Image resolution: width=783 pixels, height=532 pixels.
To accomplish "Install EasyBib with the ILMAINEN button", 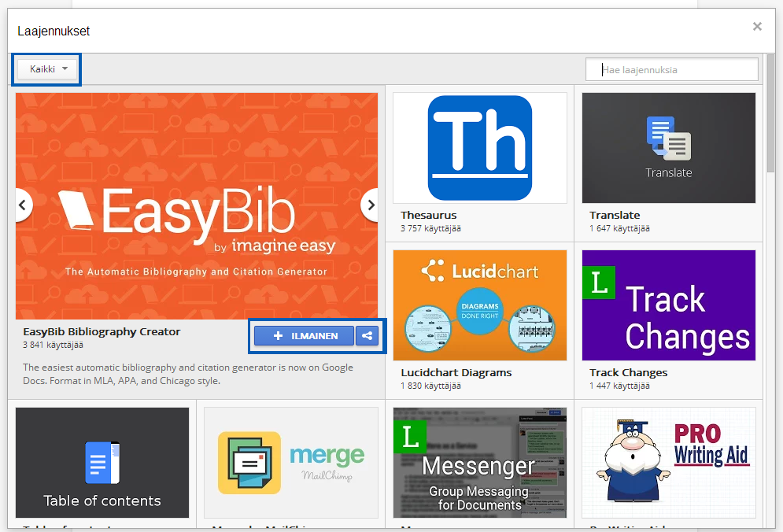I will (305, 336).
